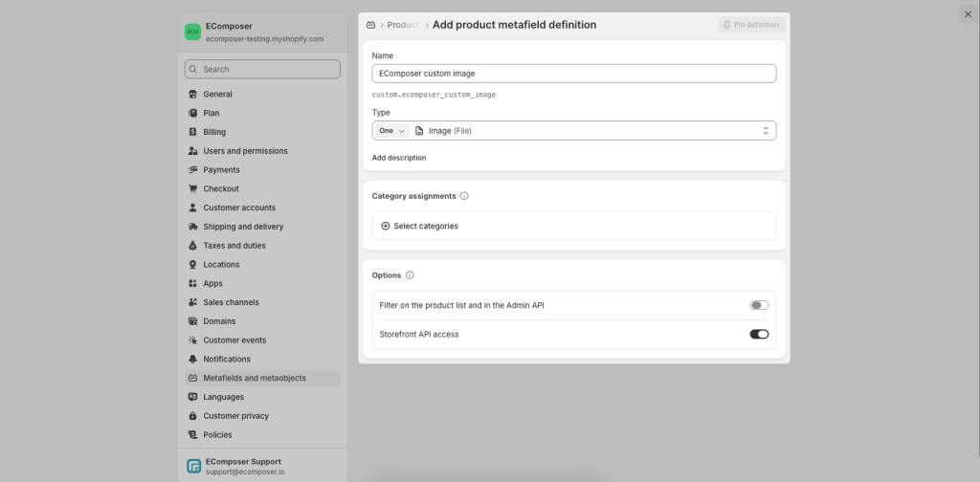Click the Options info icon

click(410, 275)
